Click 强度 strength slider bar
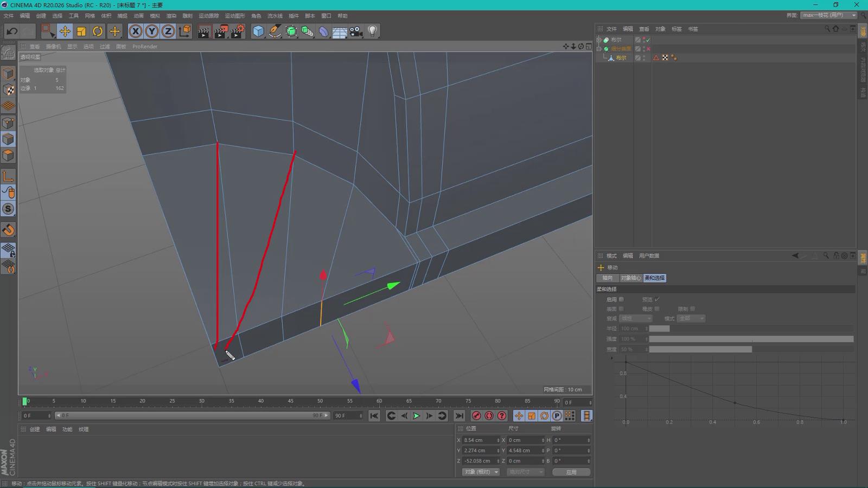This screenshot has width=868, height=488. (x=751, y=339)
